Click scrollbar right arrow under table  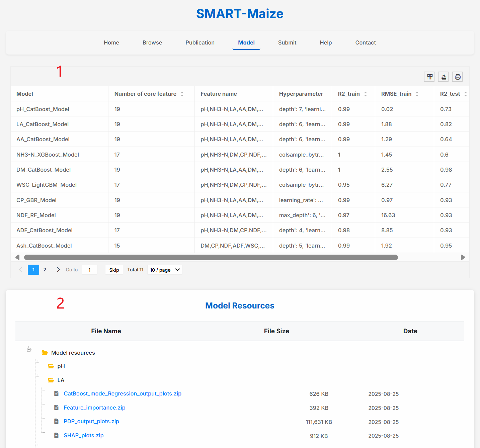463,257
